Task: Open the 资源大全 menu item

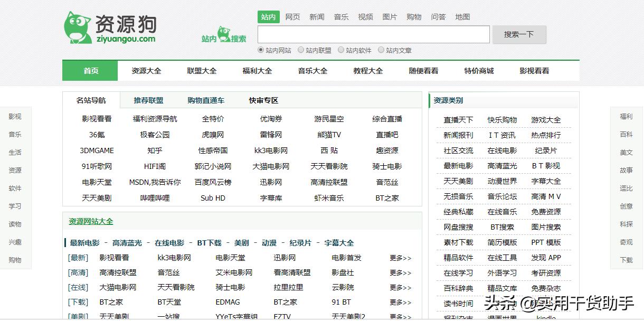Action: pyautogui.click(x=146, y=70)
